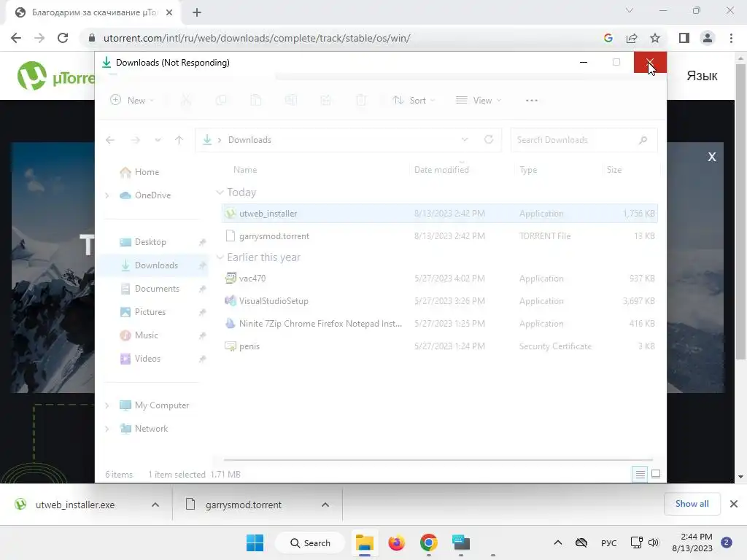Click the search magnifier icon in Explorer
This screenshot has height=560, width=747.
coord(643,140)
